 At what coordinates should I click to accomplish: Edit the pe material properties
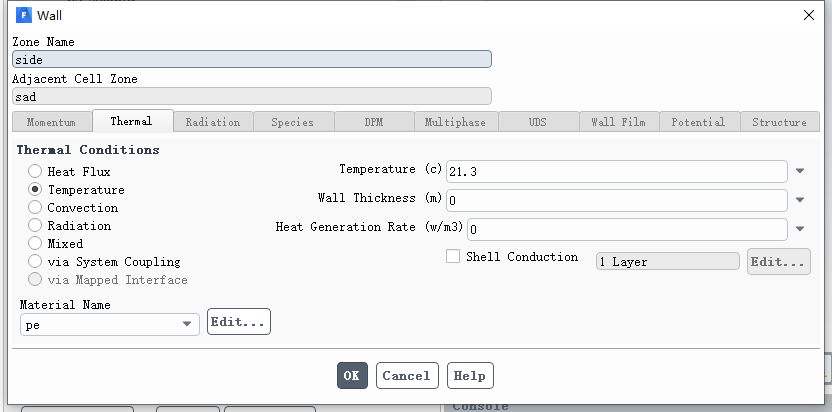[239, 322]
